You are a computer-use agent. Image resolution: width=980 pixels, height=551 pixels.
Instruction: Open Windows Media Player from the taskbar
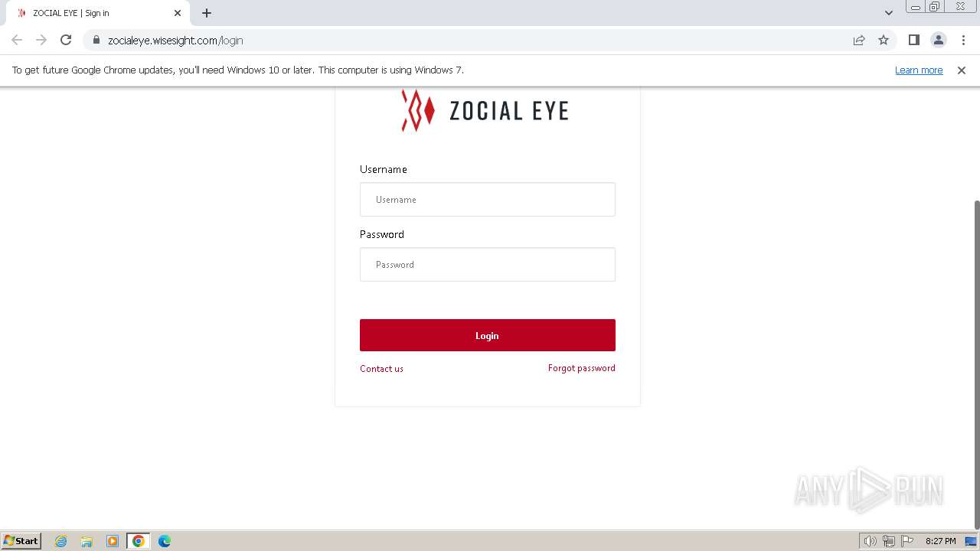pyautogui.click(x=113, y=541)
